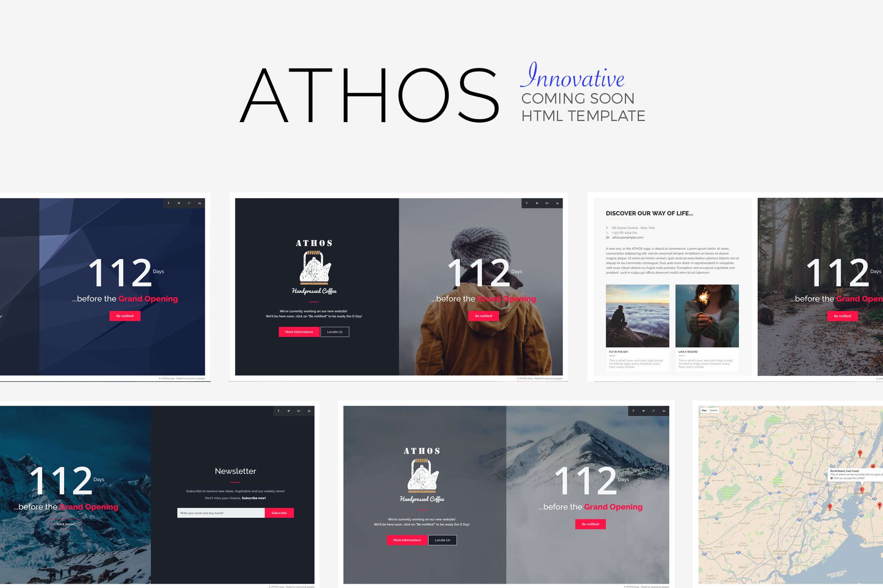Click the Subscribe newsletter button
This screenshot has height=588, width=883.
[x=279, y=513]
